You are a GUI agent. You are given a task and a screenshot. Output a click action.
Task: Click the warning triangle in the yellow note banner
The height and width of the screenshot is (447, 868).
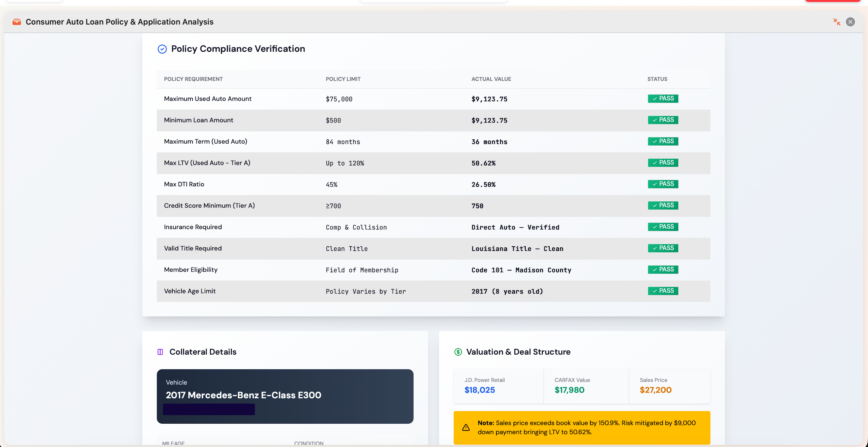click(x=466, y=427)
